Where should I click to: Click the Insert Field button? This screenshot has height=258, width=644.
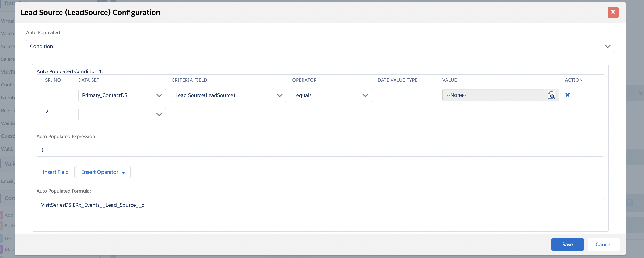click(56, 172)
